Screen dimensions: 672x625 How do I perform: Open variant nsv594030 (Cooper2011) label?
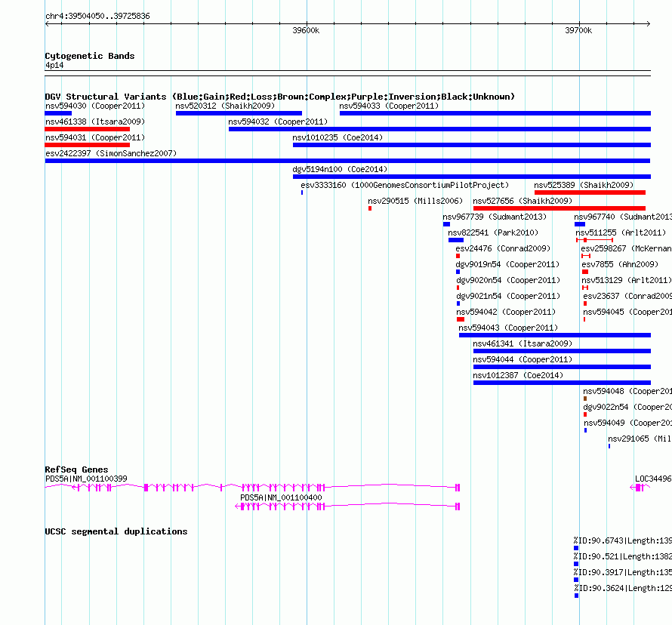95,106
